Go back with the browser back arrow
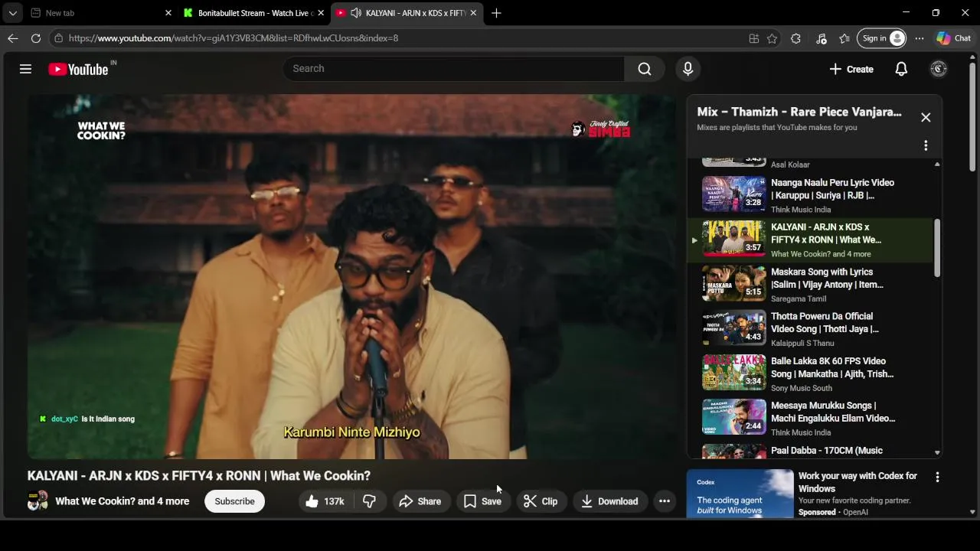 coord(13,38)
